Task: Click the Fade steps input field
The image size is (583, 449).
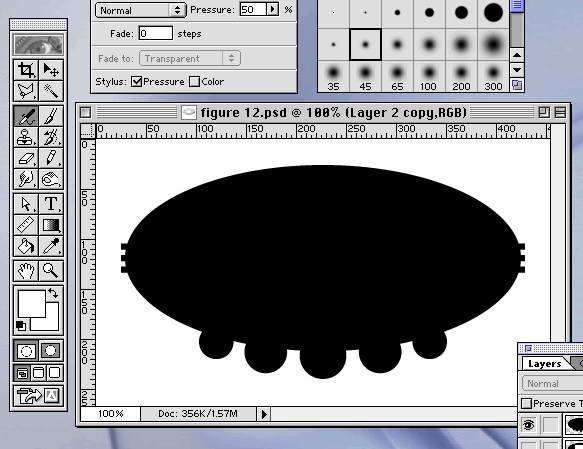Action: click(x=156, y=33)
